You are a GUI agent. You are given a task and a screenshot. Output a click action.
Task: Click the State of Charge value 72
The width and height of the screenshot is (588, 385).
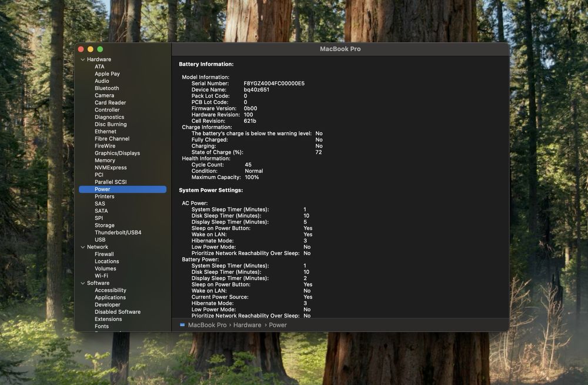tap(318, 152)
